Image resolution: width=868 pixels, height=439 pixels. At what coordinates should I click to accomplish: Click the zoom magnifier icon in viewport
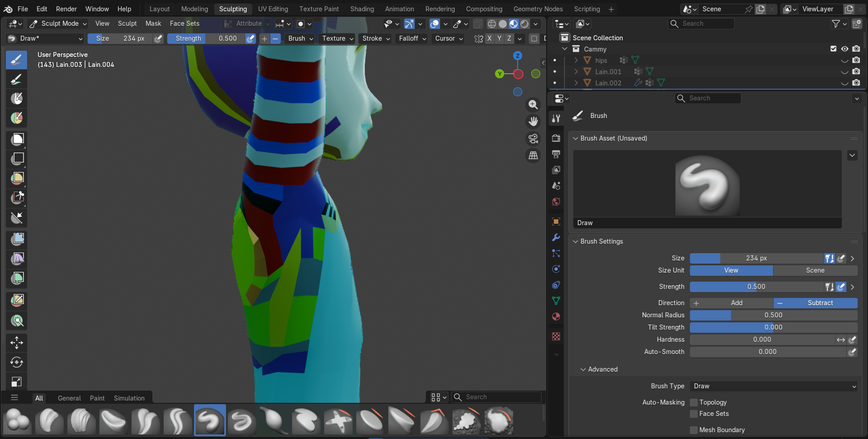[533, 105]
